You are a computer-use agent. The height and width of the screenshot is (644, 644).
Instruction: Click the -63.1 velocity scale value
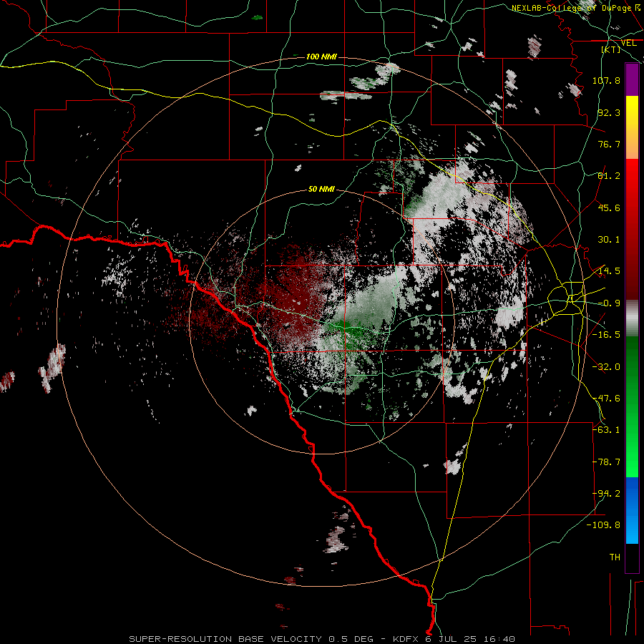606,430
